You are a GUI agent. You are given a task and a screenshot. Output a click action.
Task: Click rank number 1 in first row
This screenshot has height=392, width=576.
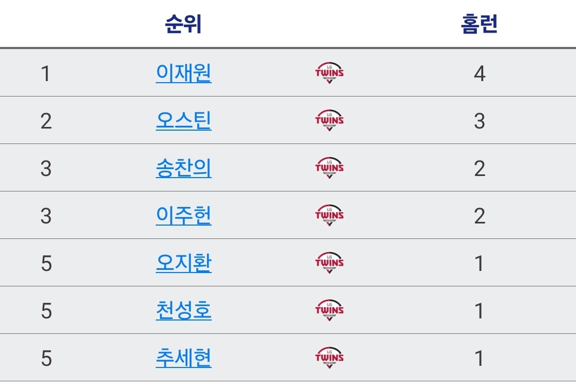[46, 74]
